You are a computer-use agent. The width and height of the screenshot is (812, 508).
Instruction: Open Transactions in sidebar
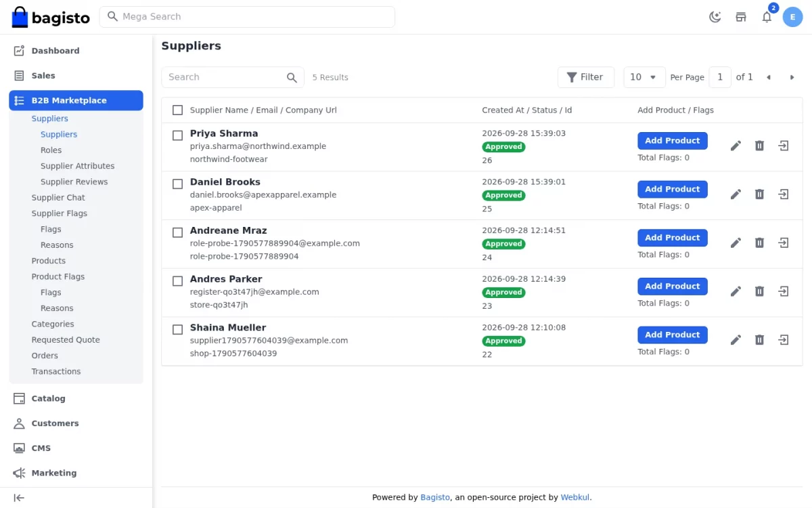pyautogui.click(x=56, y=371)
